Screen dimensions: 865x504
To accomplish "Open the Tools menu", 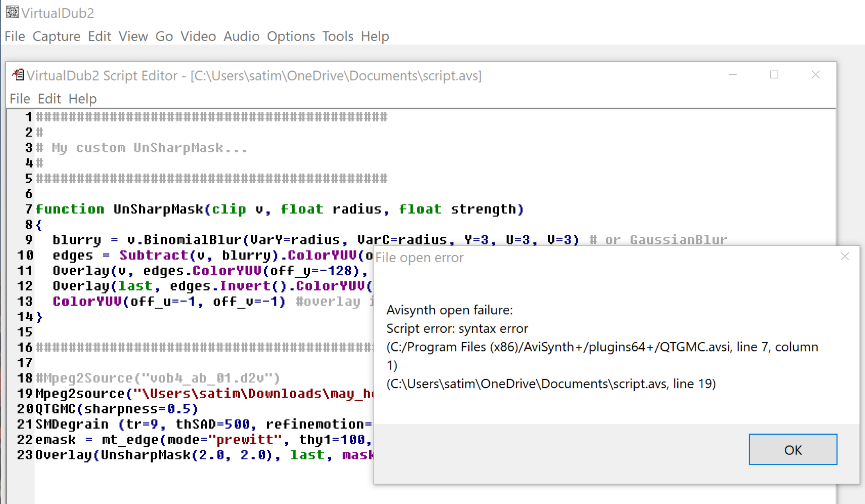I will tap(338, 36).
